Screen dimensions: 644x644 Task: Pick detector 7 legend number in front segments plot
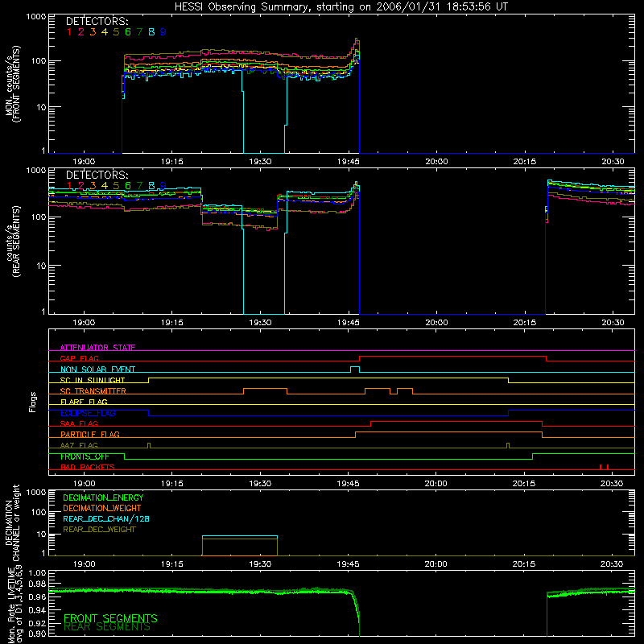point(139,32)
